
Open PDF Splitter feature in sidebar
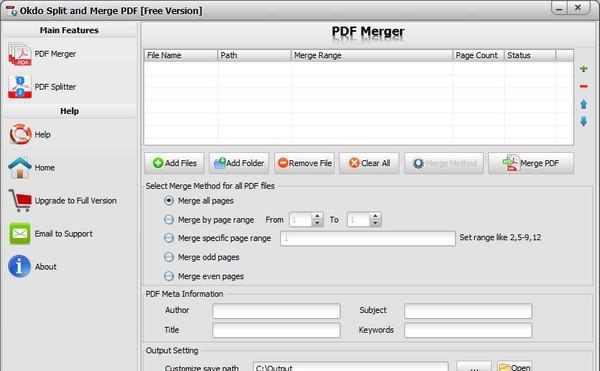(x=42, y=87)
